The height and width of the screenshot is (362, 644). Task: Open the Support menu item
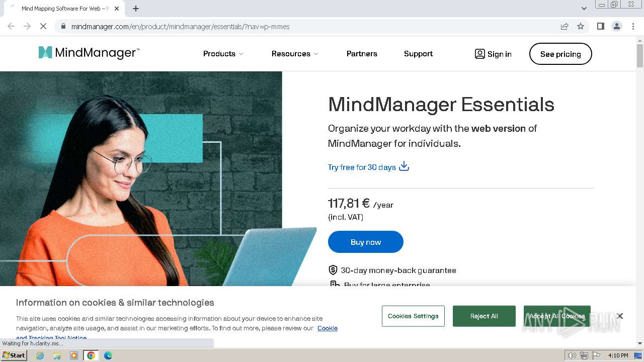tap(418, 54)
